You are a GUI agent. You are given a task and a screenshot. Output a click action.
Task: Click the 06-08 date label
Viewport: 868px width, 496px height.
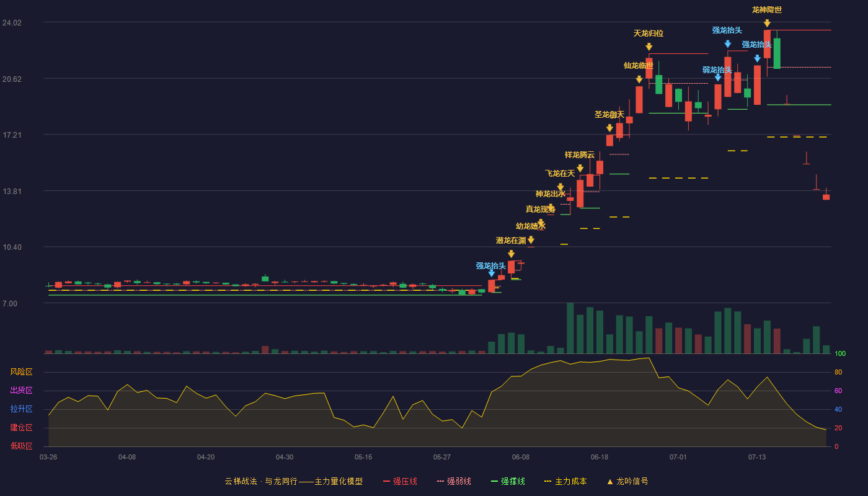pyautogui.click(x=521, y=457)
